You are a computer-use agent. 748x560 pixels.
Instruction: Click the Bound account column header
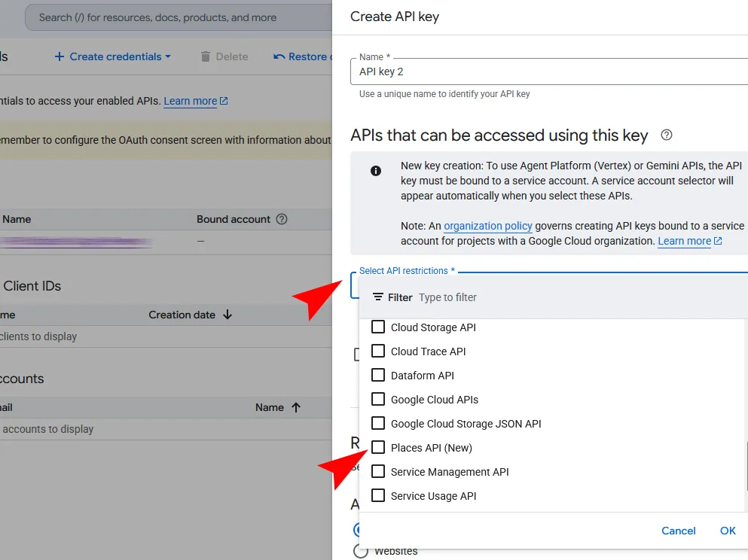pos(234,219)
